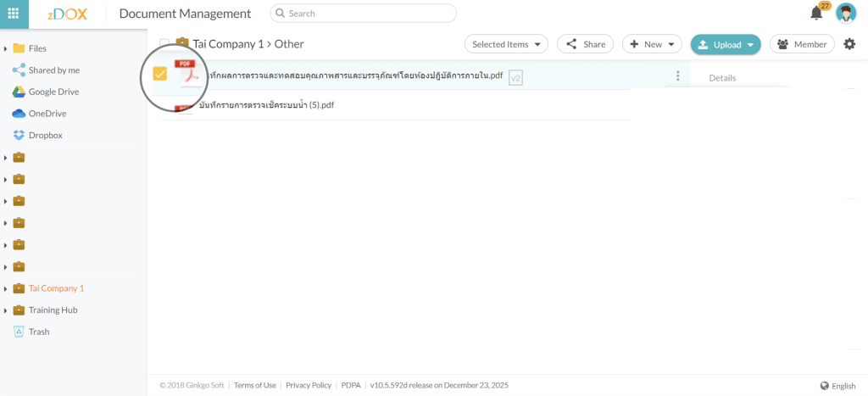
Task: Click the © 2018 Ginkgo Soft text
Action: pyautogui.click(x=192, y=386)
